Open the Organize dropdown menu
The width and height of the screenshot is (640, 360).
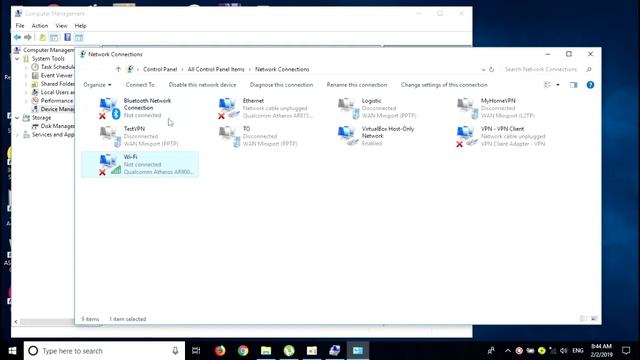point(97,85)
